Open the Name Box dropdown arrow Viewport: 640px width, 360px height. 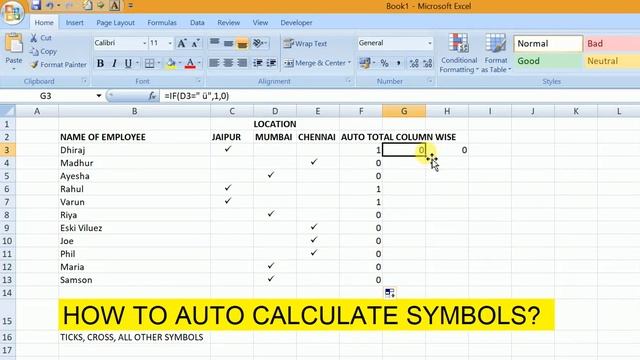99,96
